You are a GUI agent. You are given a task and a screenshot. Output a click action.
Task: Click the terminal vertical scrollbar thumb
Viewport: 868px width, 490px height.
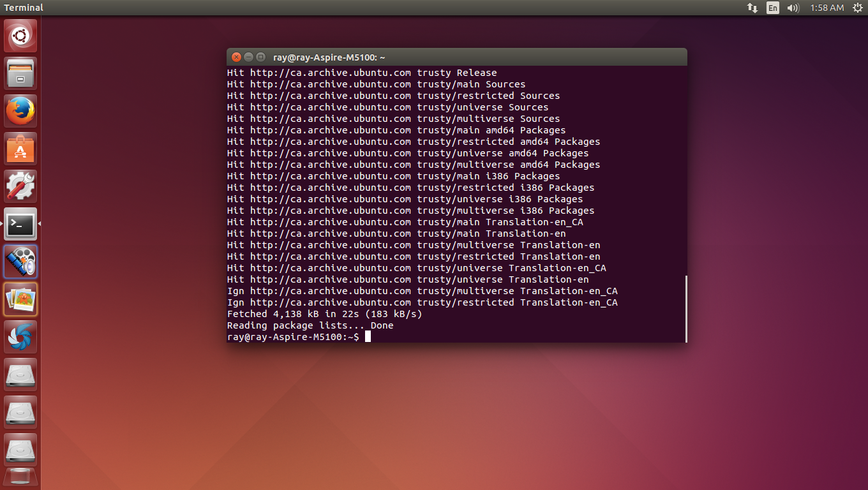(686, 309)
